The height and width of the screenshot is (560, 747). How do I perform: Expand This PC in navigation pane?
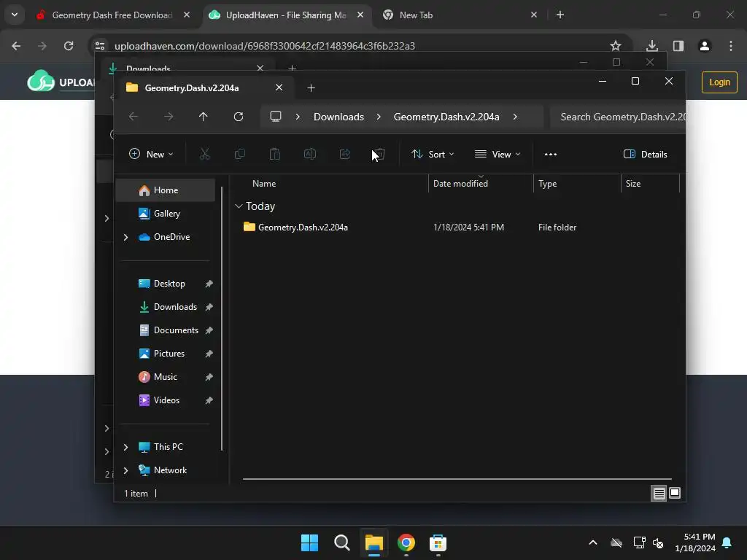(125, 447)
